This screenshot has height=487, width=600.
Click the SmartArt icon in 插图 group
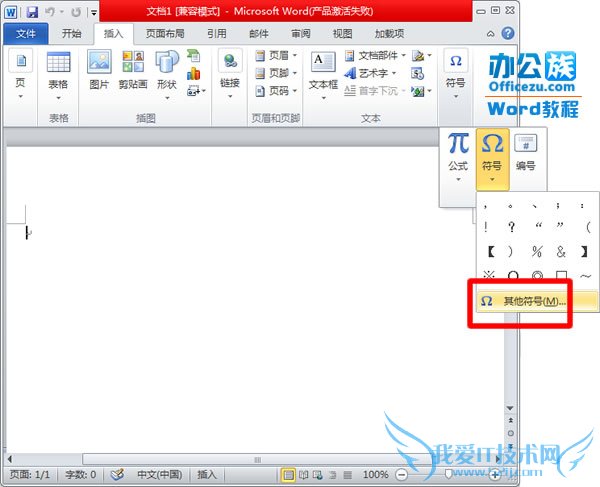[x=194, y=56]
